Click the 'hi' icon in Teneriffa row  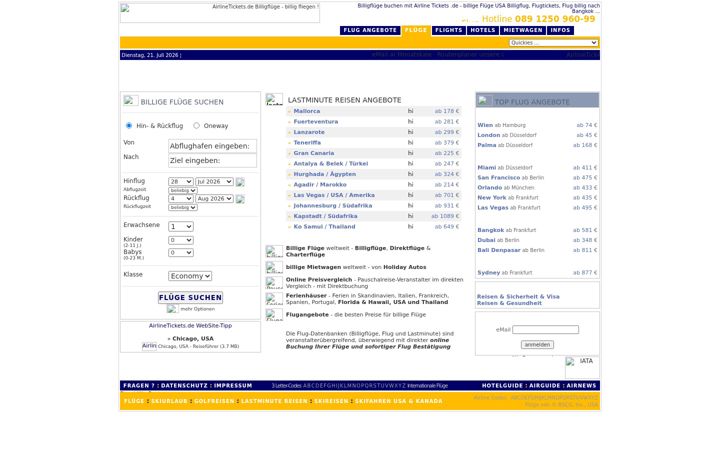pos(411,143)
